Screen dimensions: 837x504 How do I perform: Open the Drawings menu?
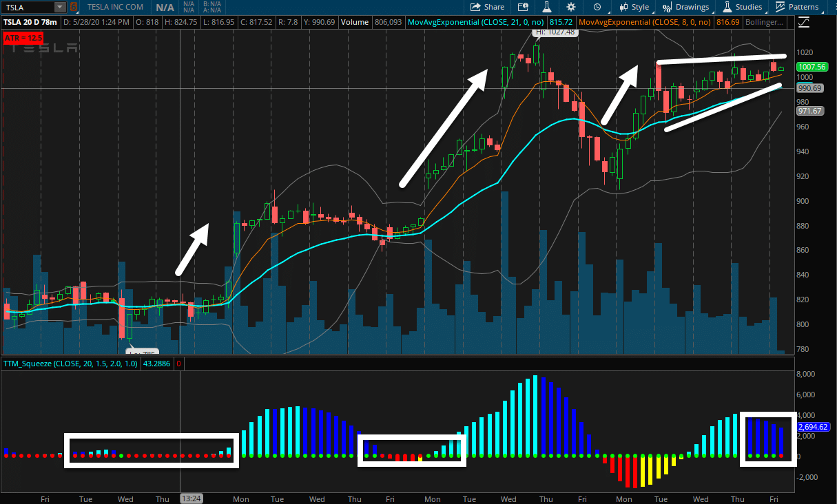click(685, 7)
